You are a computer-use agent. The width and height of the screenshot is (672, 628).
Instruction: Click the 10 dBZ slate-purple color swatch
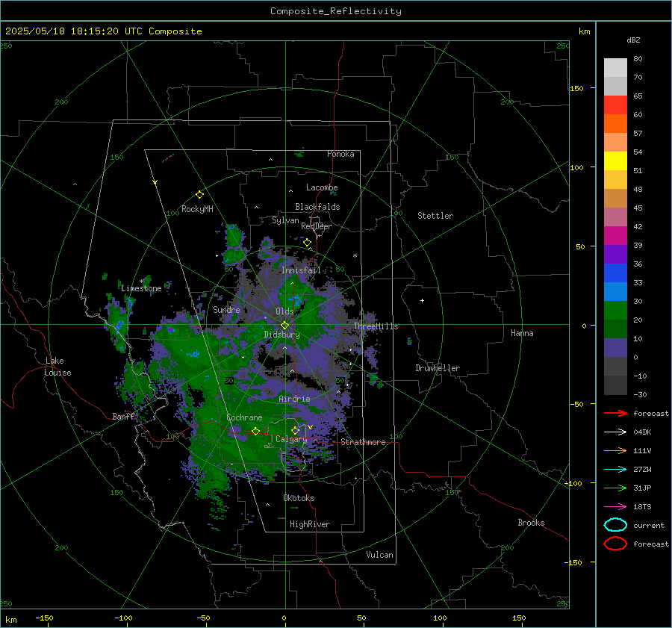click(x=615, y=348)
